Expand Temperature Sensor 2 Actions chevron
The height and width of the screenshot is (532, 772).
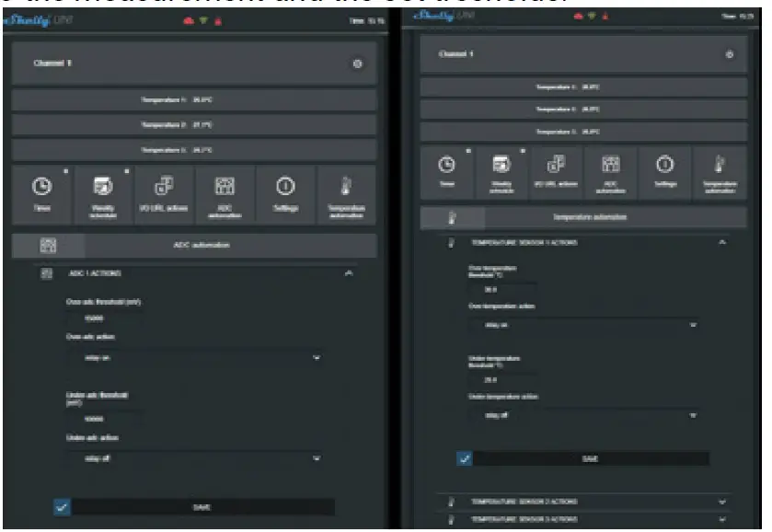pos(722,502)
